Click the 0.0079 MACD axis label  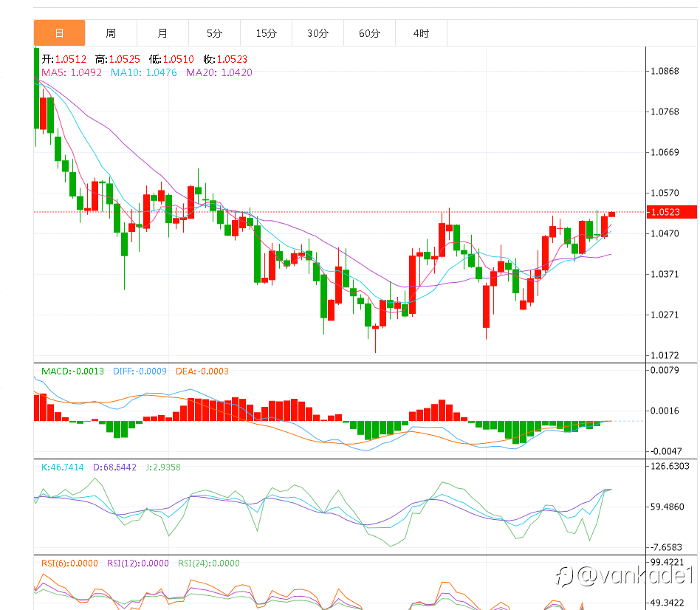point(665,370)
